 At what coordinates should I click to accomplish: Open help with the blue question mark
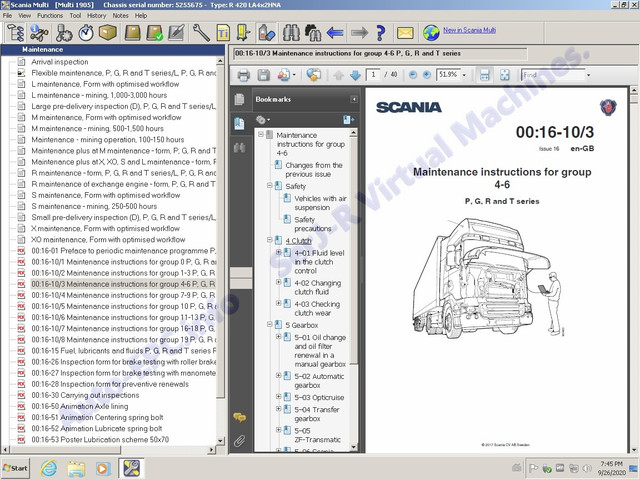(380, 33)
